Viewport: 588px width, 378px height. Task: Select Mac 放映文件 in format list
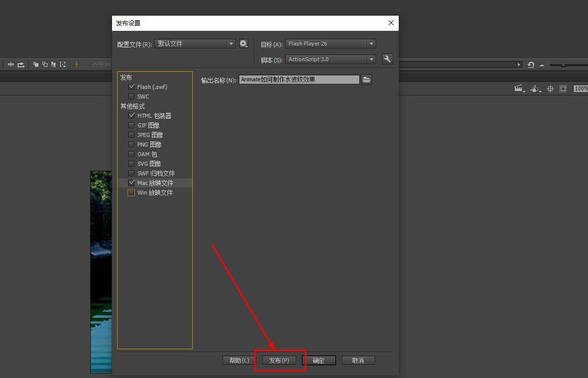[x=155, y=183]
